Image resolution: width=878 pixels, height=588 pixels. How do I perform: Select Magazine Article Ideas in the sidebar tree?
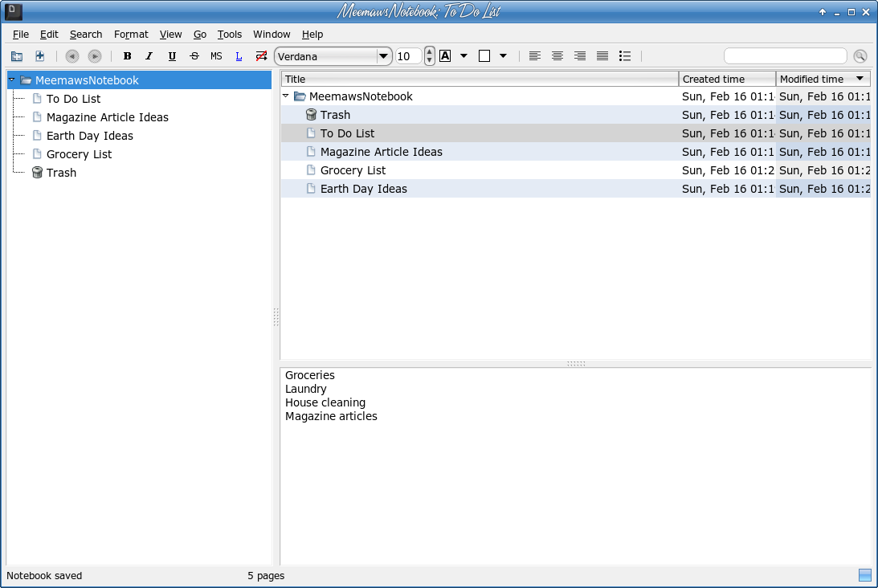(x=108, y=117)
